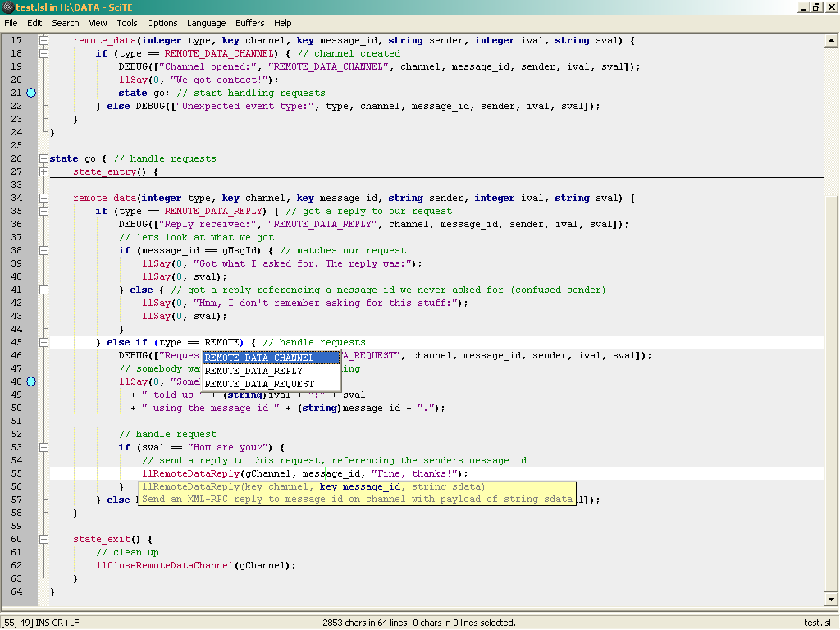This screenshot has width=840, height=630.
Task: Open the Options menu
Action: 162,23
